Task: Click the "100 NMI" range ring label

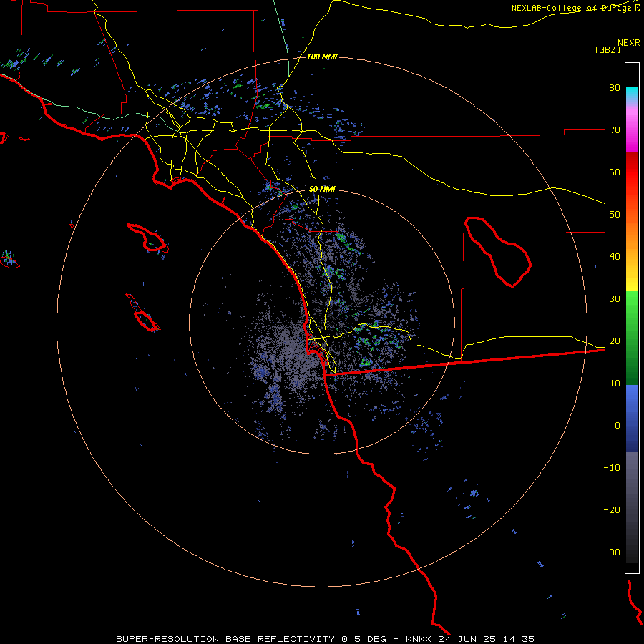Action: click(321, 57)
